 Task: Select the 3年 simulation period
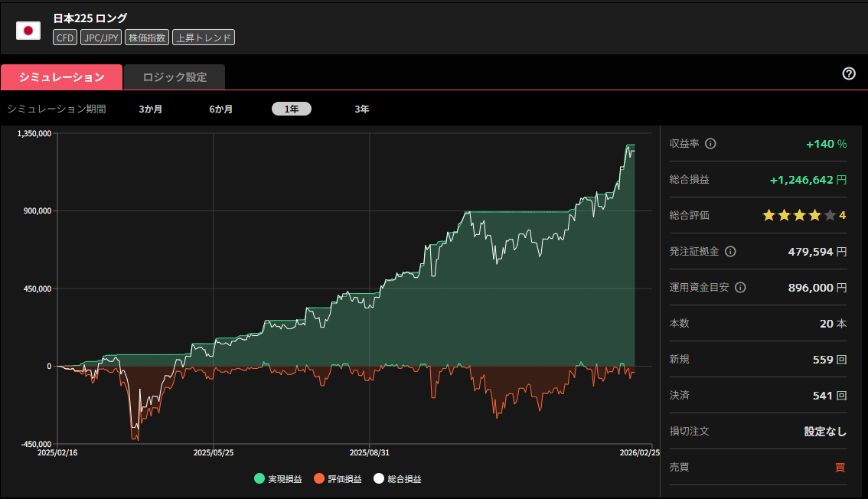coord(362,109)
